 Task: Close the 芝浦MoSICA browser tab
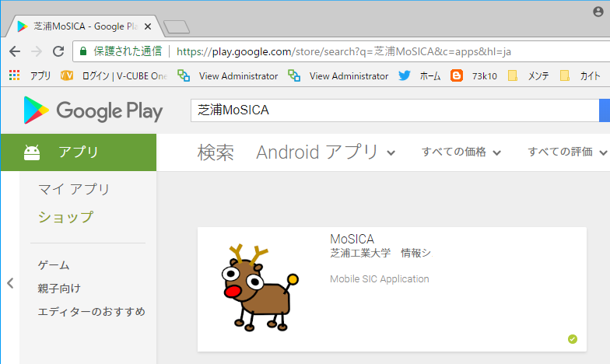click(x=148, y=26)
